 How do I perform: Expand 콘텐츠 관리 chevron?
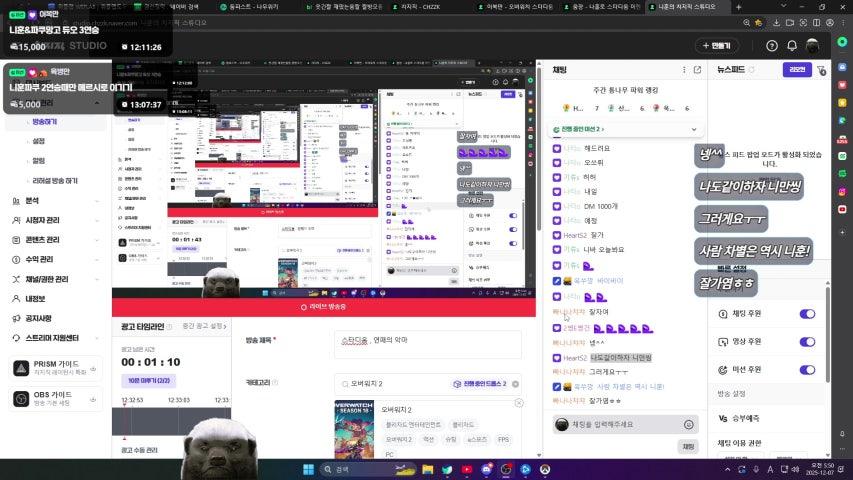97,241
